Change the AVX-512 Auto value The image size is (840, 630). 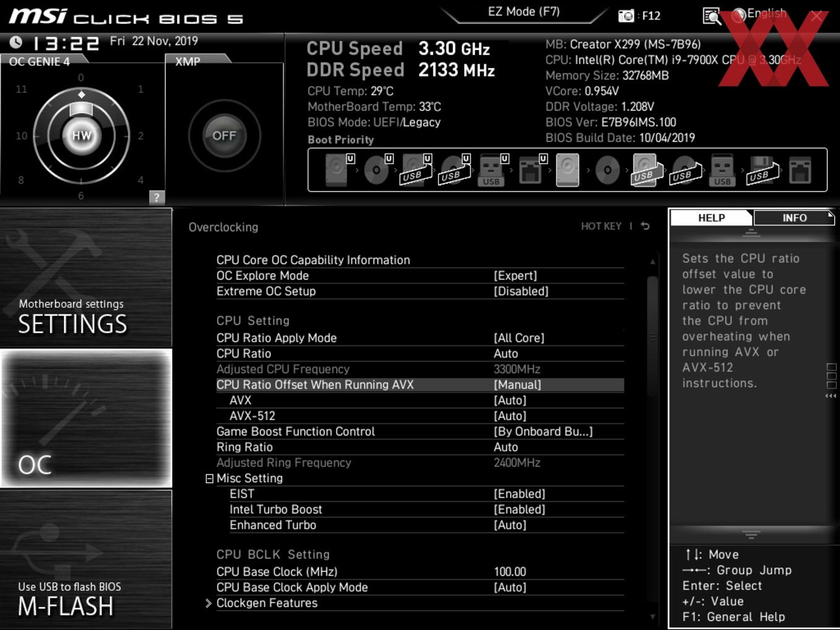[x=510, y=416]
